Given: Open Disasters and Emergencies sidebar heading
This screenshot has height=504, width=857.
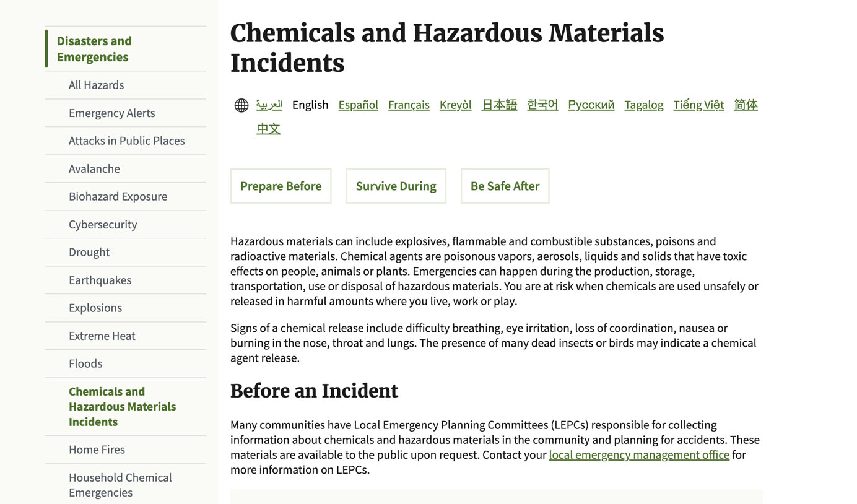Looking at the screenshot, I should pos(94,49).
